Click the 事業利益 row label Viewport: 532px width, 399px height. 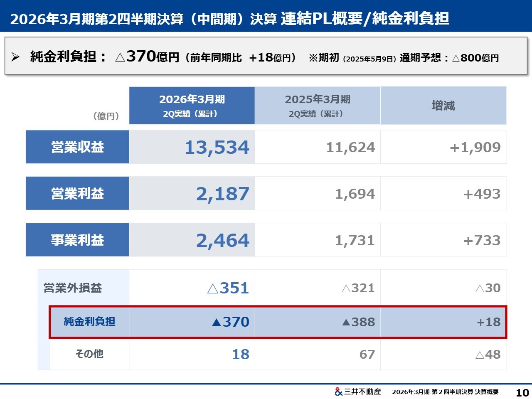click(77, 240)
